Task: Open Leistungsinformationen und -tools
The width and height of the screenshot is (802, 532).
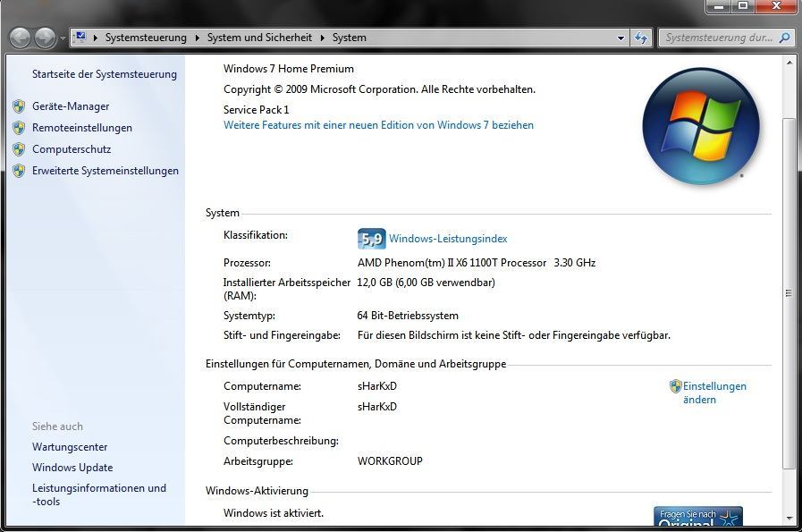Action: pyautogui.click(x=98, y=494)
